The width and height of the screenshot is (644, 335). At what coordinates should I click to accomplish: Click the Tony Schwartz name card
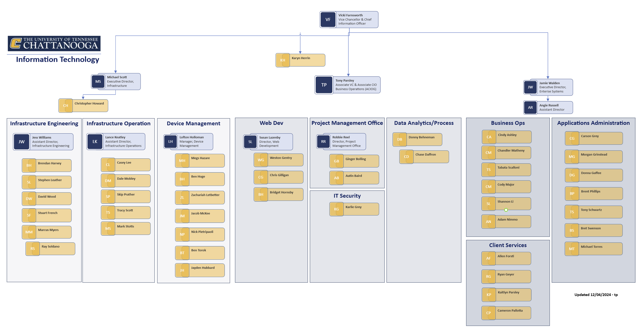pos(594,212)
